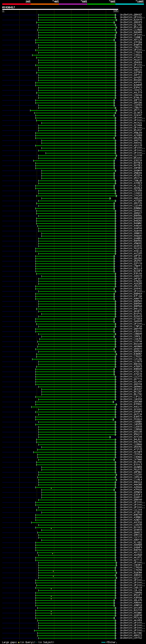Select hit label UniRef100_A8HSI3

pyautogui.click(x=131, y=635)
